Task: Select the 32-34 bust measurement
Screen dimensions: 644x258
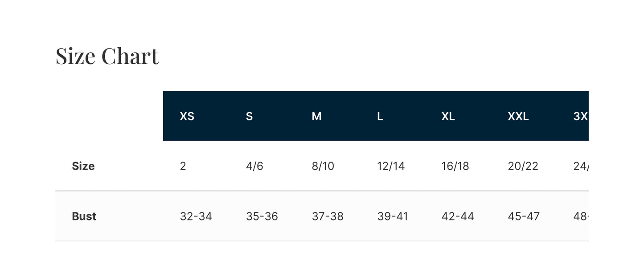Action: tap(196, 216)
